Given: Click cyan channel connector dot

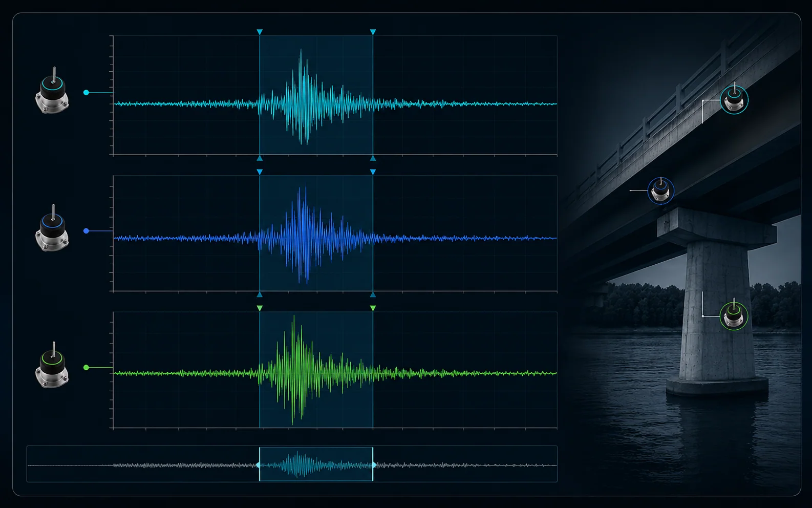Looking at the screenshot, I should coord(86,93).
